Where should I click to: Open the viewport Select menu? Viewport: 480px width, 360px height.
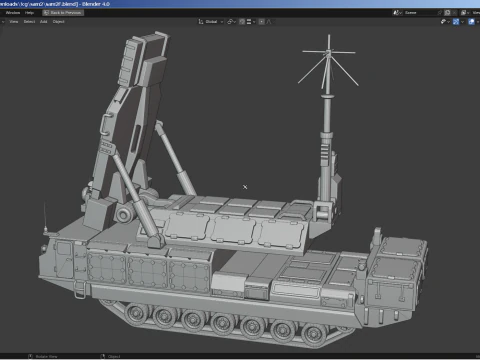click(x=29, y=22)
